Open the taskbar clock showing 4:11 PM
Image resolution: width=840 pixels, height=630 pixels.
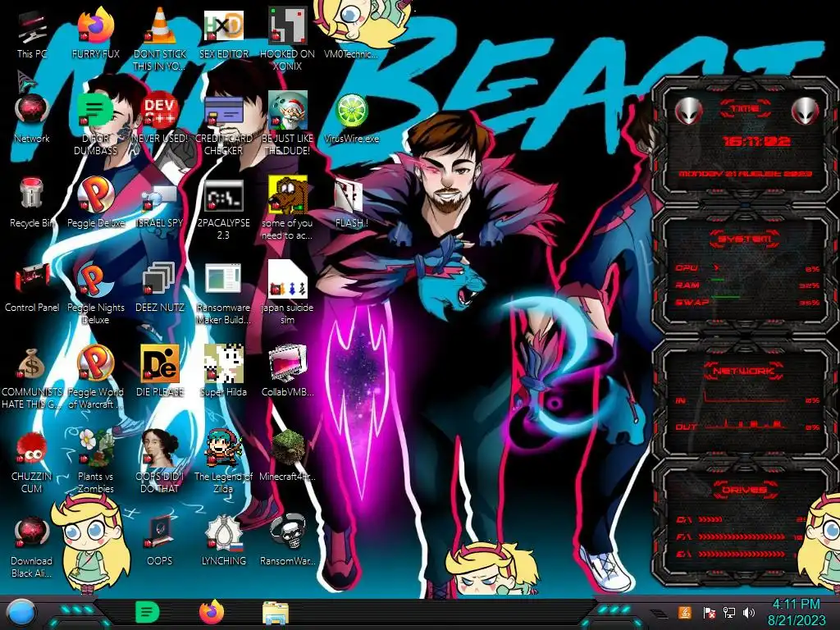pyautogui.click(x=796, y=612)
